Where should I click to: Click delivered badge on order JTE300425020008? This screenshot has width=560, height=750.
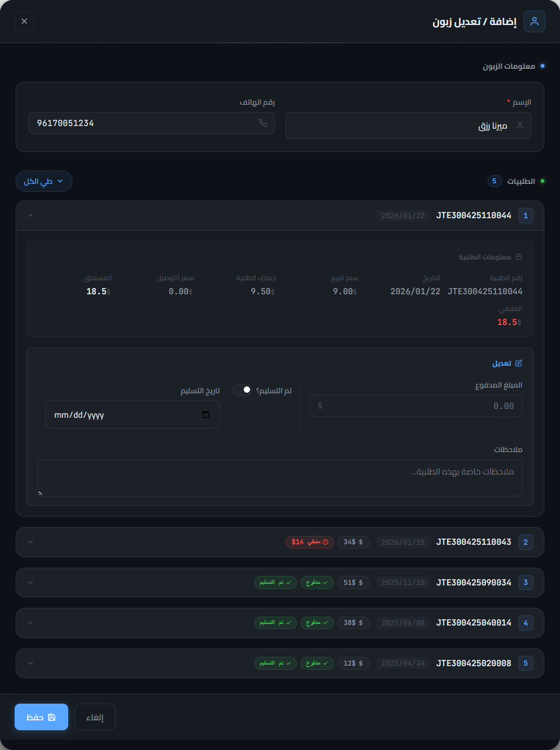pyautogui.click(x=276, y=663)
